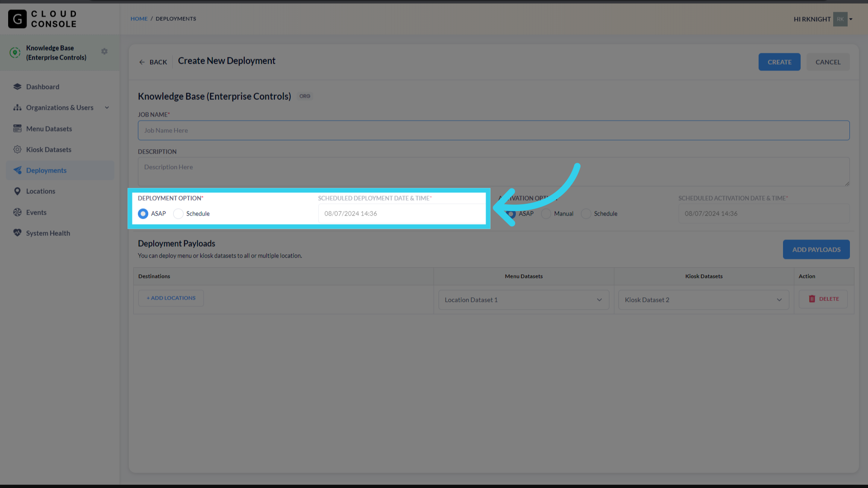The image size is (868, 488).
Task: Click the Deployments paper plane icon
Action: (17, 170)
